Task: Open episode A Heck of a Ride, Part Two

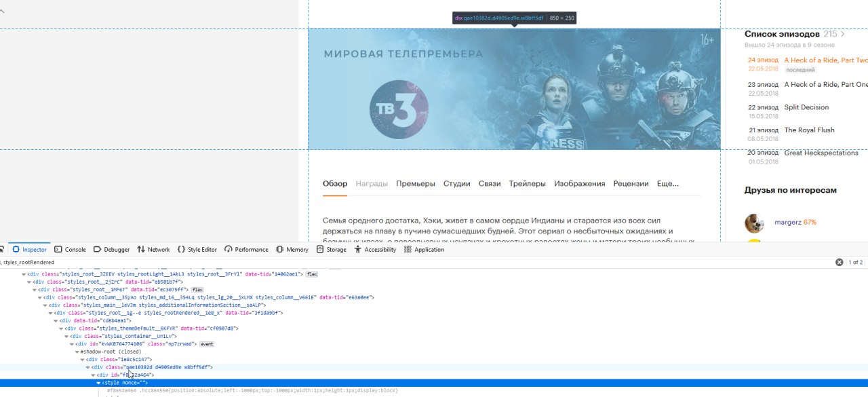Action: coord(826,60)
